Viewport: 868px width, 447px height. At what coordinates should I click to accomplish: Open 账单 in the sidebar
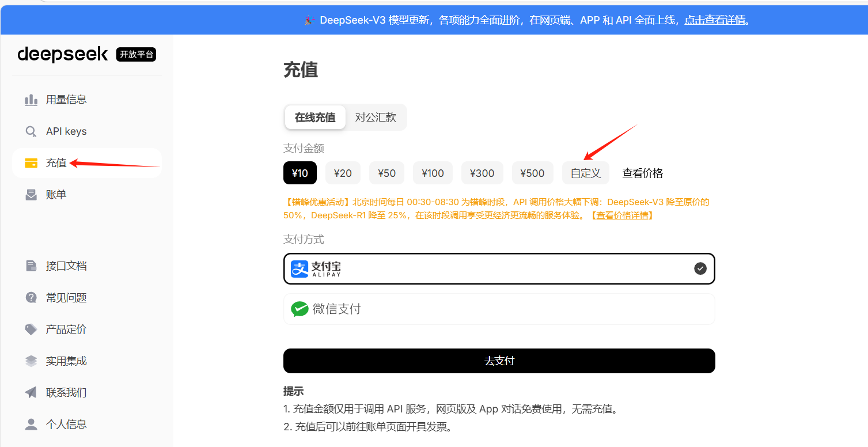point(86,195)
